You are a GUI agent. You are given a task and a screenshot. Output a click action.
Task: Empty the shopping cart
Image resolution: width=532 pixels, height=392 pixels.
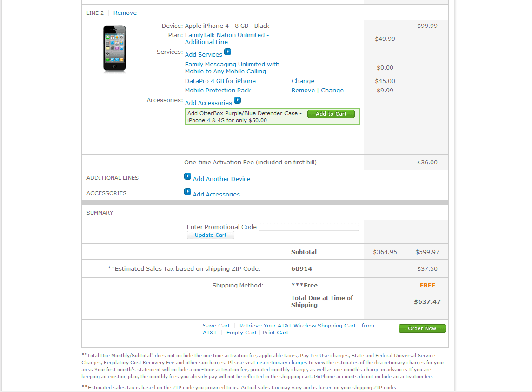coord(241,333)
